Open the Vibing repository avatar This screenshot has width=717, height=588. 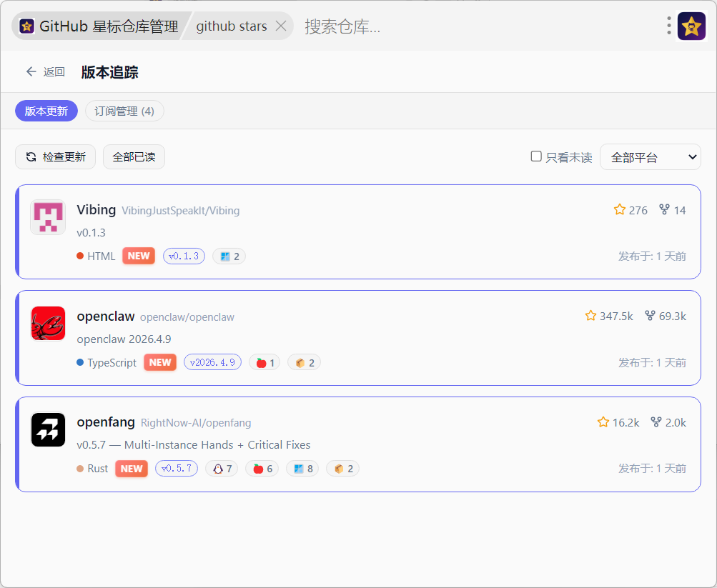point(48,217)
